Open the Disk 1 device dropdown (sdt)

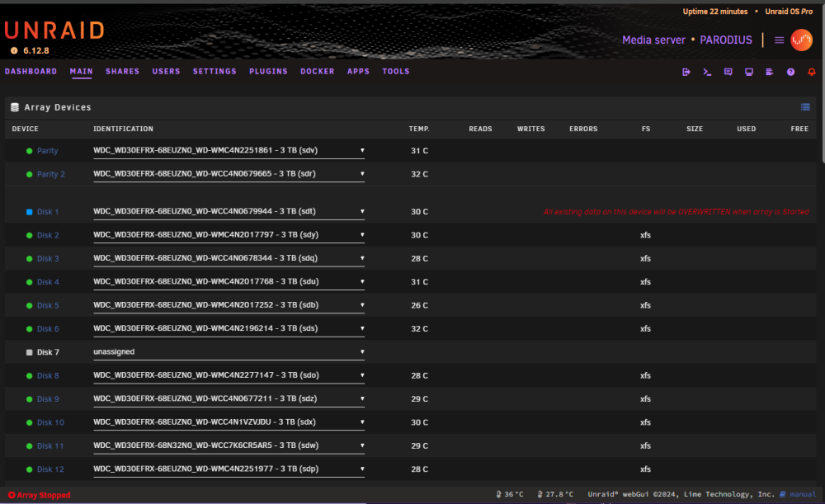(229, 211)
